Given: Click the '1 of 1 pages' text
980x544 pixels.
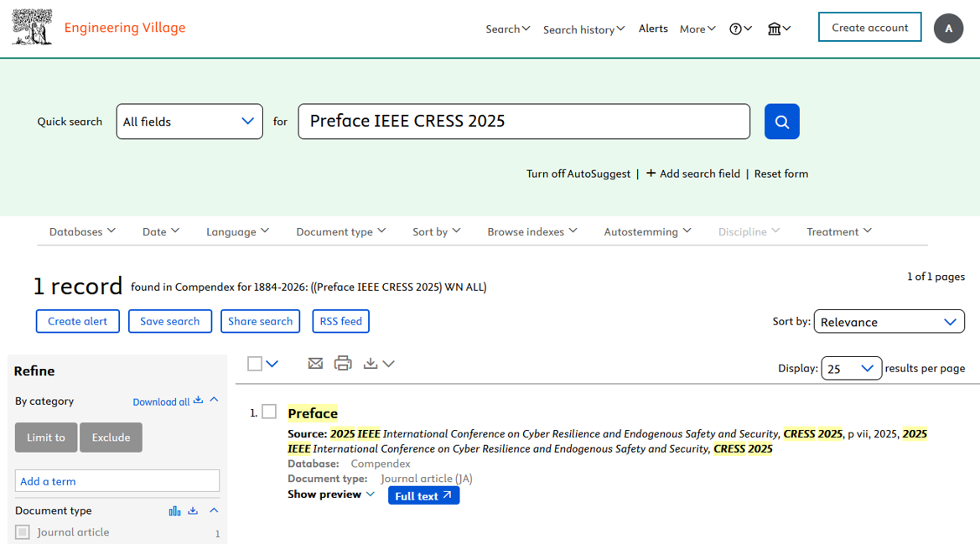Looking at the screenshot, I should click(x=936, y=276).
